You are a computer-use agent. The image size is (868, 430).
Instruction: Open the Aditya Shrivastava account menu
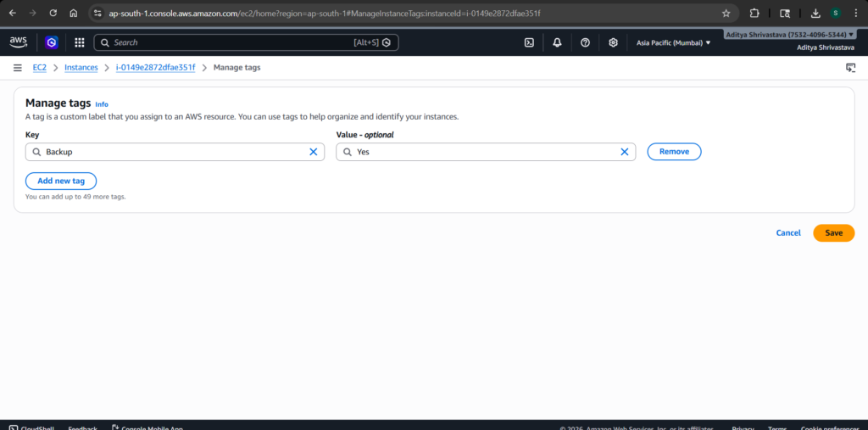pos(790,35)
